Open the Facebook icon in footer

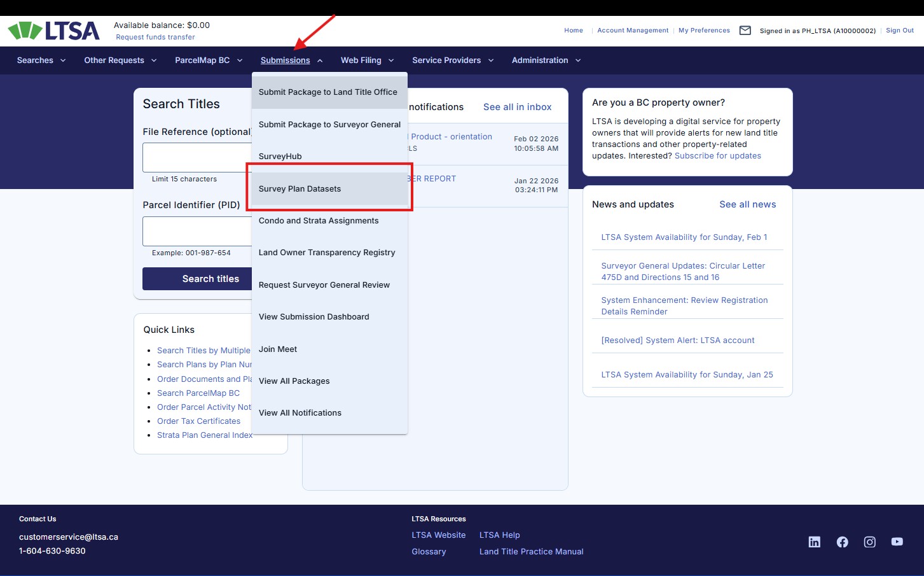(842, 542)
